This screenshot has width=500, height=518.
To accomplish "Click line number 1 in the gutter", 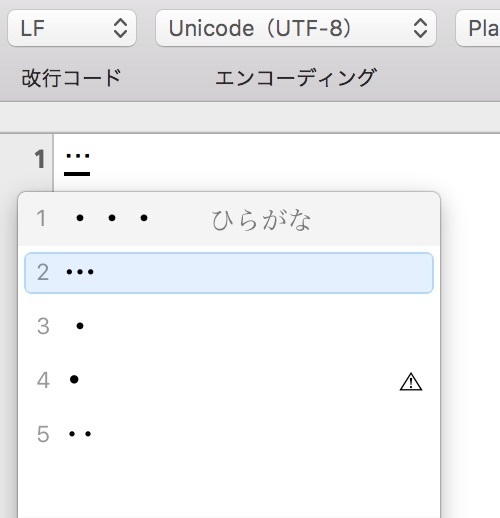I will [40, 159].
